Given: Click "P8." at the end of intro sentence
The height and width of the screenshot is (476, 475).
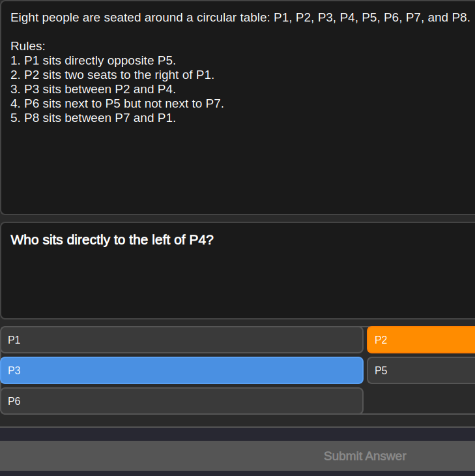Looking at the screenshot, I should tap(457, 18).
